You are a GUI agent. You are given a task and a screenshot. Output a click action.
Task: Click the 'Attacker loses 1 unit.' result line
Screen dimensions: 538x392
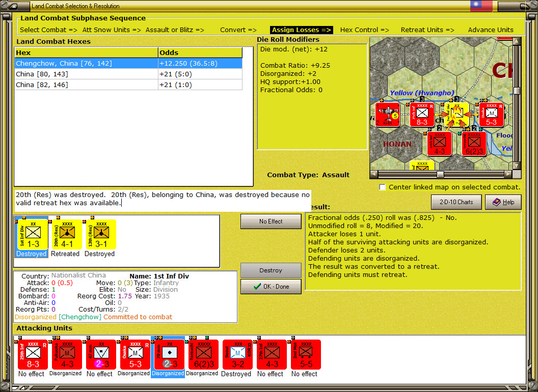[x=344, y=234]
